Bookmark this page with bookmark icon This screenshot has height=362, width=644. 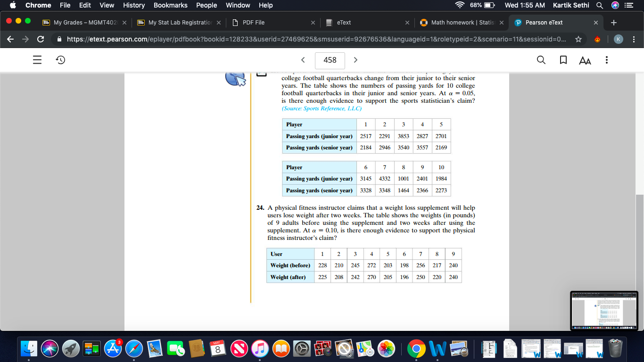coord(563,60)
